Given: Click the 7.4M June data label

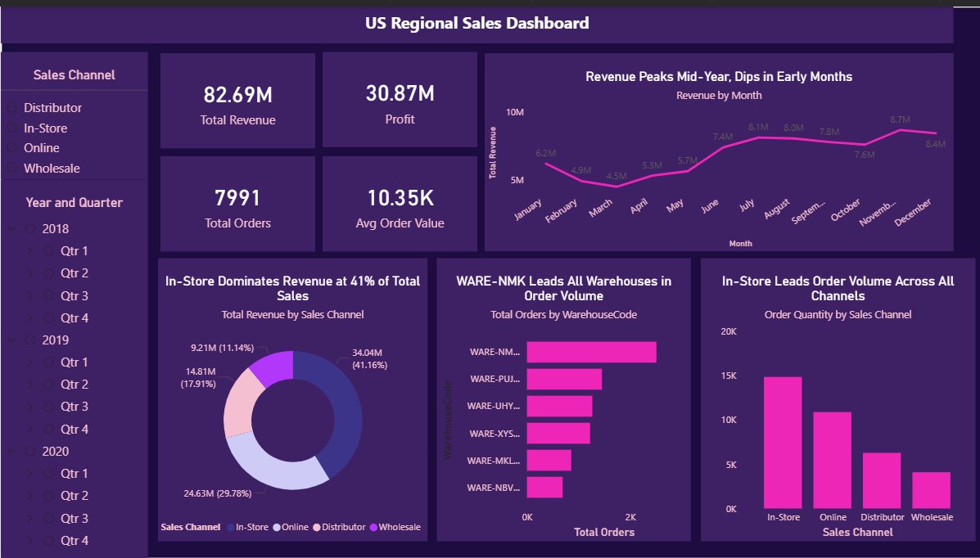Looking at the screenshot, I should tap(722, 137).
